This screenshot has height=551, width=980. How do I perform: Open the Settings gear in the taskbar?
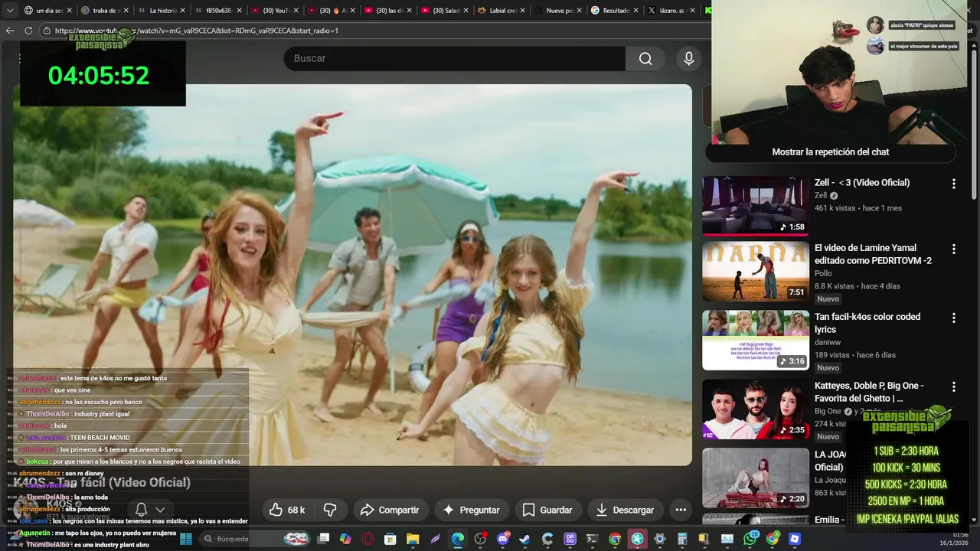(x=660, y=539)
